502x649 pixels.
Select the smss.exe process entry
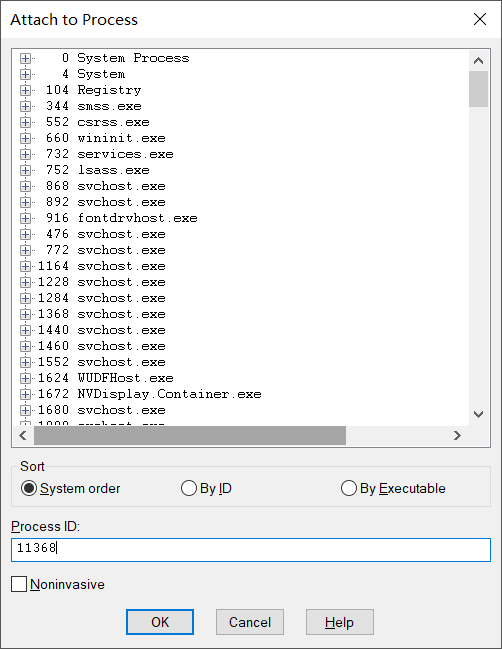[x=94, y=106]
